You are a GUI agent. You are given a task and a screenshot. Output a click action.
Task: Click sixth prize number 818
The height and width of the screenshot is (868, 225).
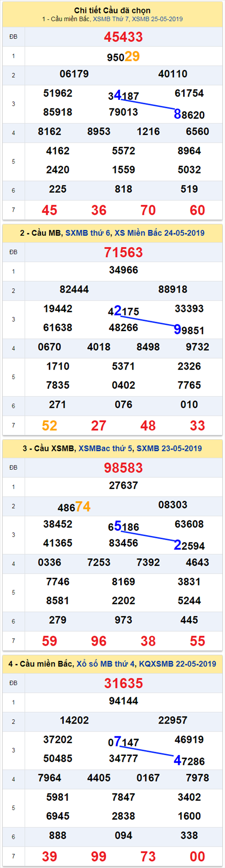pyautogui.click(x=123, y=189)
